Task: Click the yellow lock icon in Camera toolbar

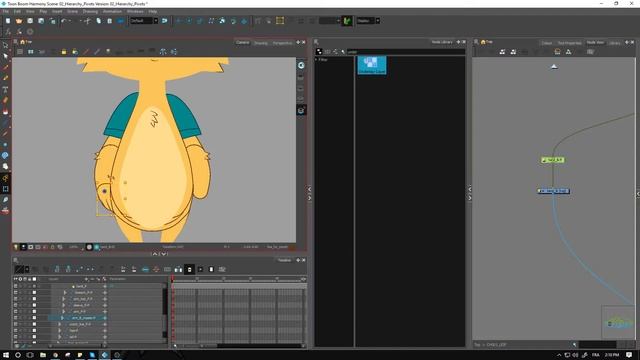Action: (64, 52)
